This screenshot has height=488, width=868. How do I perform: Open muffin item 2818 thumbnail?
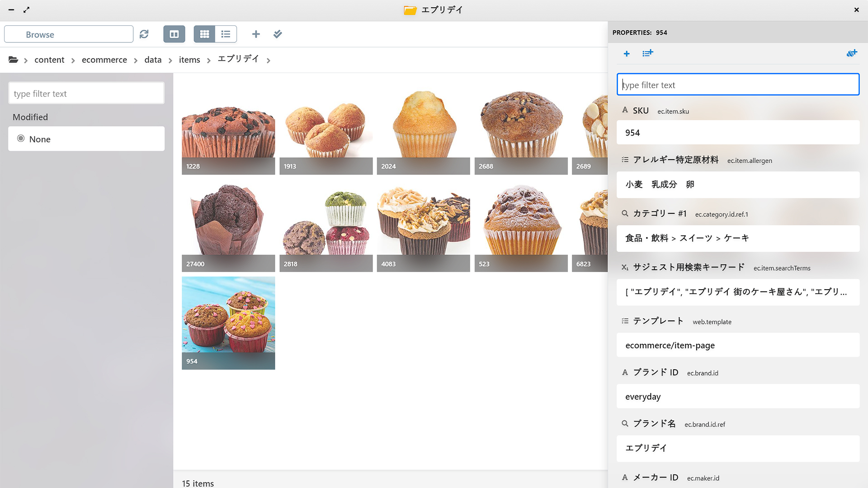[326, 225]
